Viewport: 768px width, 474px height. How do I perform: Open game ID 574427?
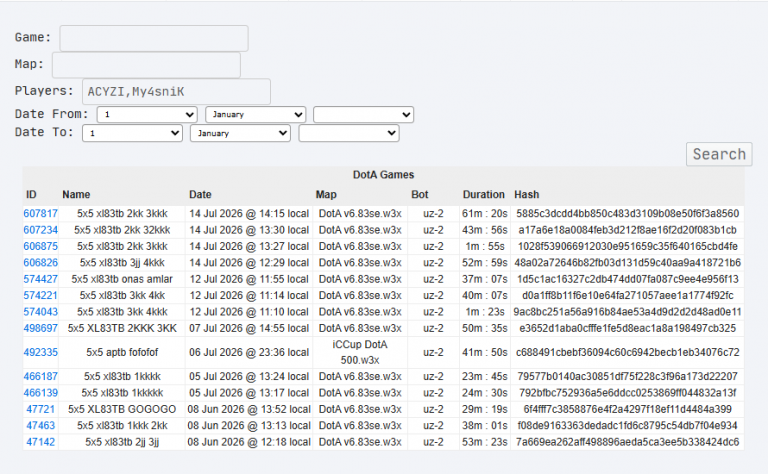pos(41,279)
